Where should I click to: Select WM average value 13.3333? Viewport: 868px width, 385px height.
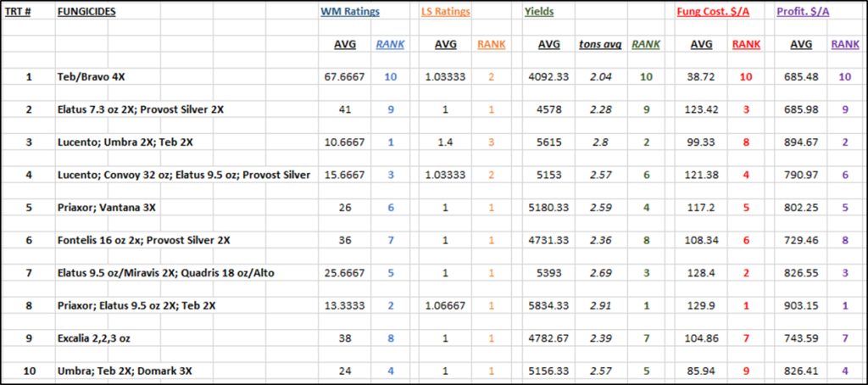coord(344,306)
